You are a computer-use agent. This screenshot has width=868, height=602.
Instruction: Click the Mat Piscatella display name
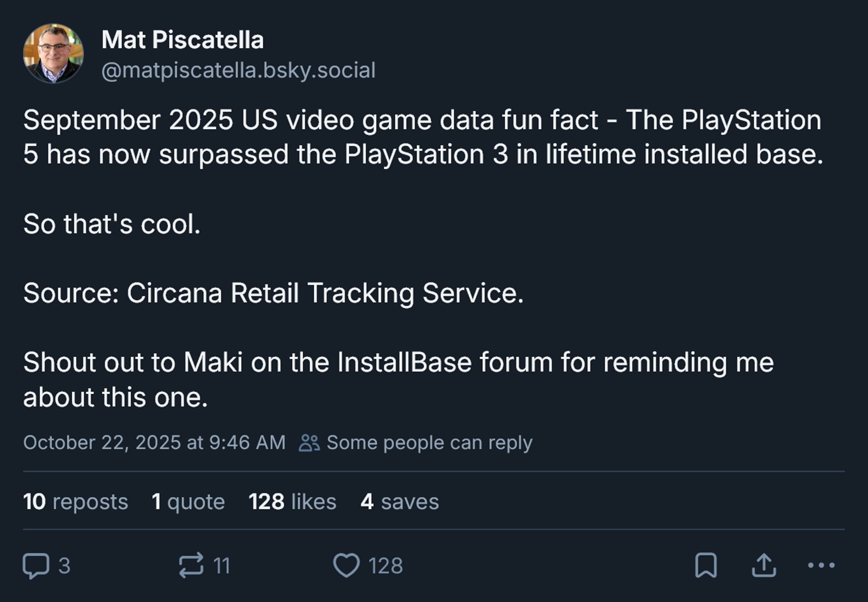pyautogui.click(x=182, y=40)
